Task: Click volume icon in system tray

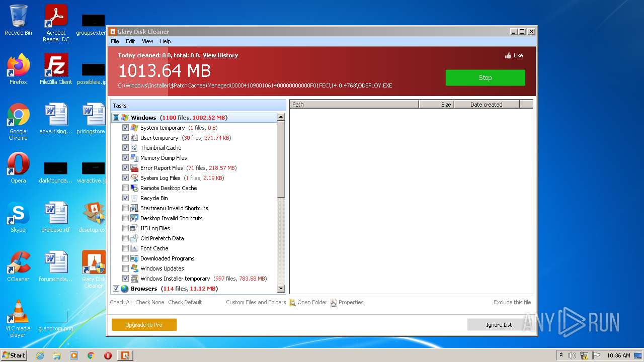Action: [572, 355]
